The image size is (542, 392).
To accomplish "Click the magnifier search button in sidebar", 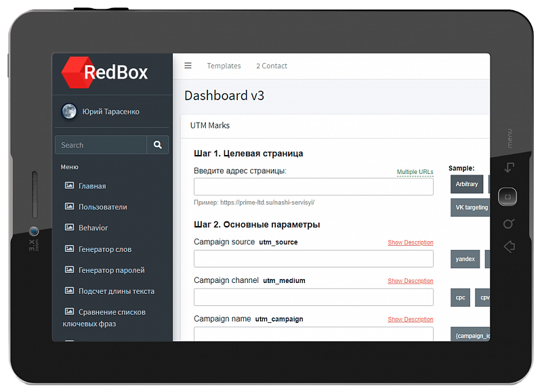I will tap(158, 145).
